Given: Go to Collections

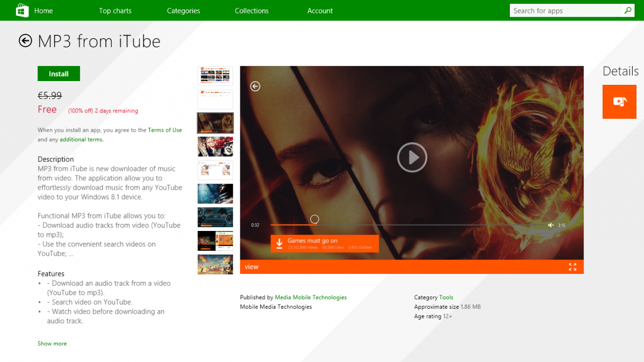Looking at the screenshot, I should pyautogui.click(x=252, y=11).
